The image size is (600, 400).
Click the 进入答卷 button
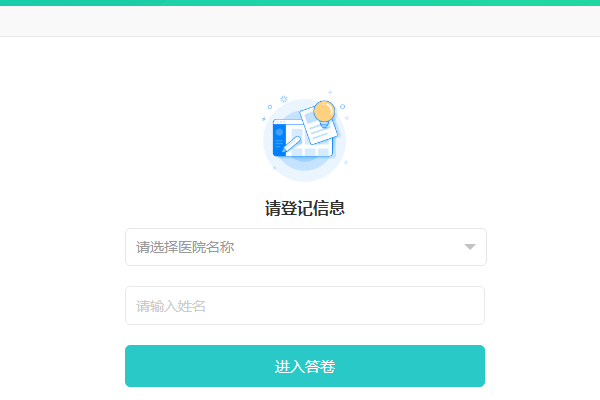point(305,366)
